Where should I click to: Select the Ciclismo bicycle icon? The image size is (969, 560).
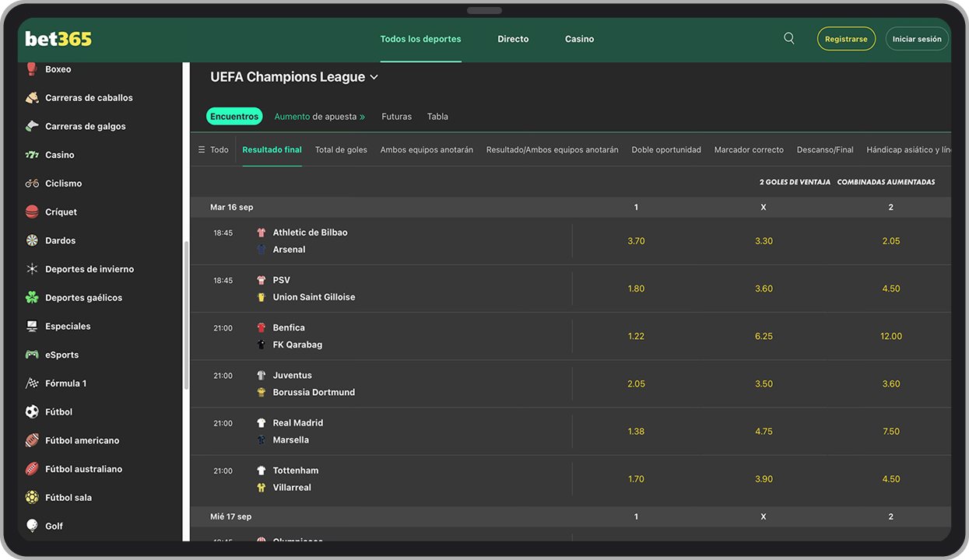(32, 184)
